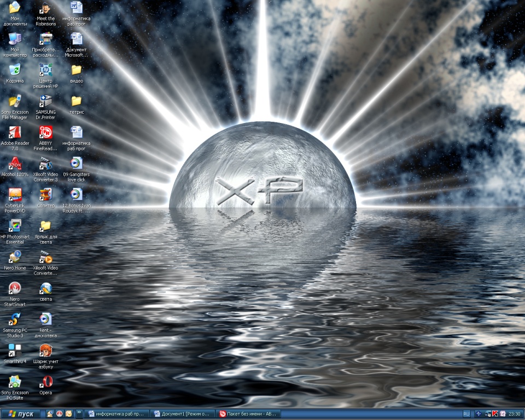
Task: Launch Nero StartSmart
Action: click(x=15, y=294)
